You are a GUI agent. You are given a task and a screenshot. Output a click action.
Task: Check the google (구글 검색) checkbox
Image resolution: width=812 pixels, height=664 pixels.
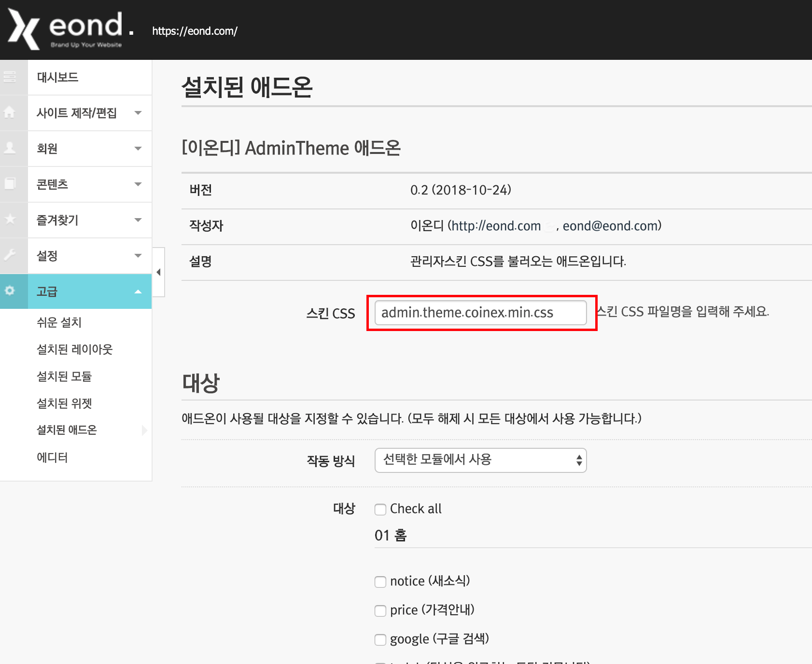pyautogui.click(x=380, y=639)
